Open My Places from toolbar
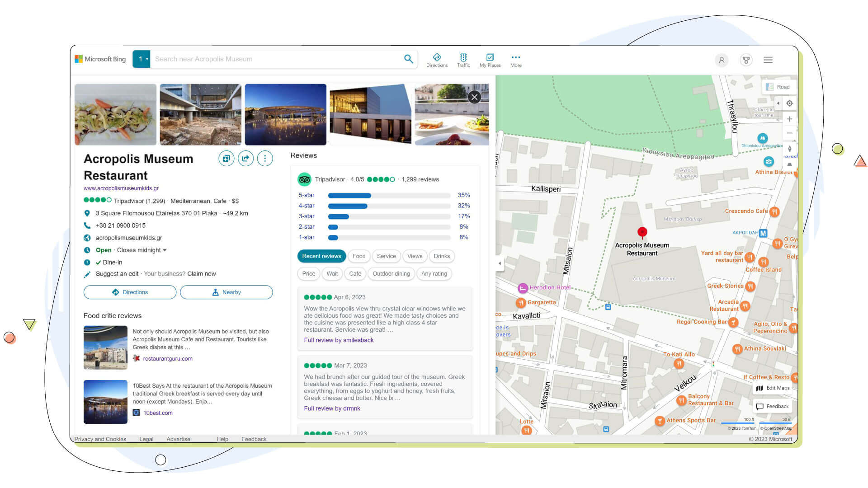The height and width of the screenshot is (488, 868). (x=490, y=60)
